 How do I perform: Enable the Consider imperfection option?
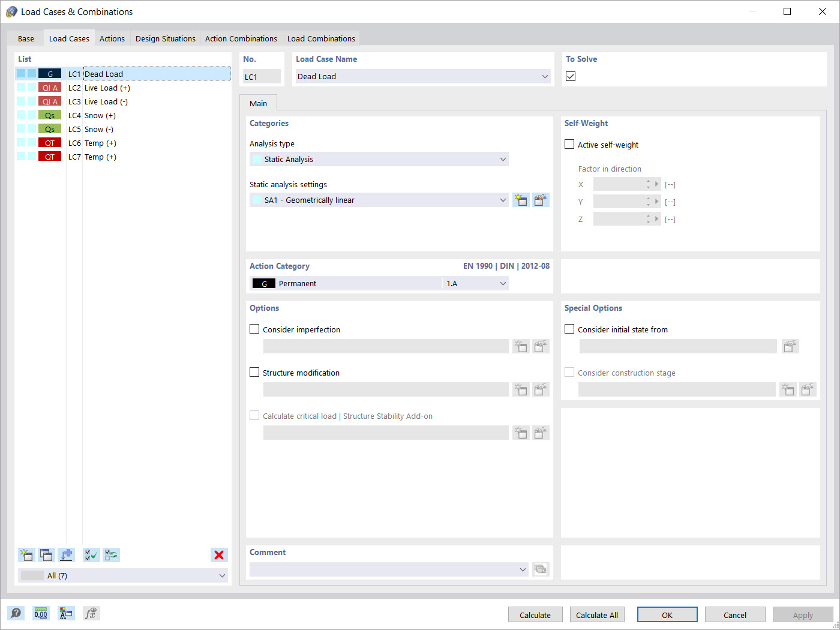click(x=254, y=329)
